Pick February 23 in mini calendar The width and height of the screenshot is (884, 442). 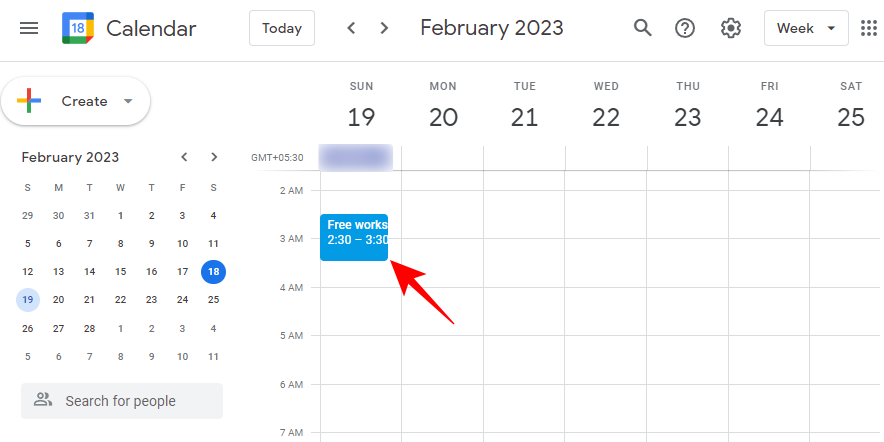[151, 299]
